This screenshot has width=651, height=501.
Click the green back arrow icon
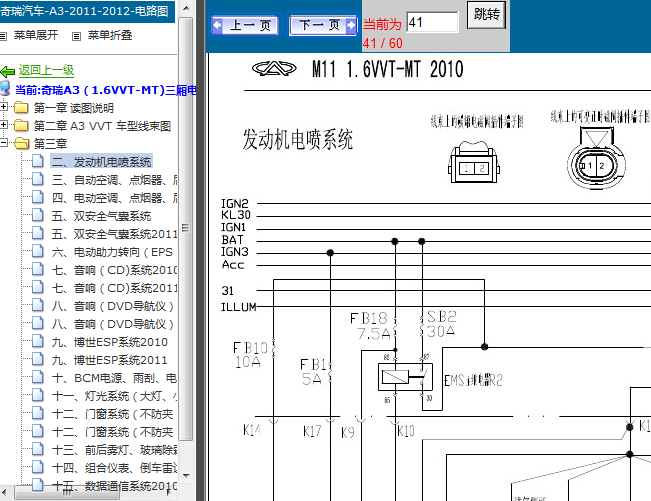[x=8, y=71]
